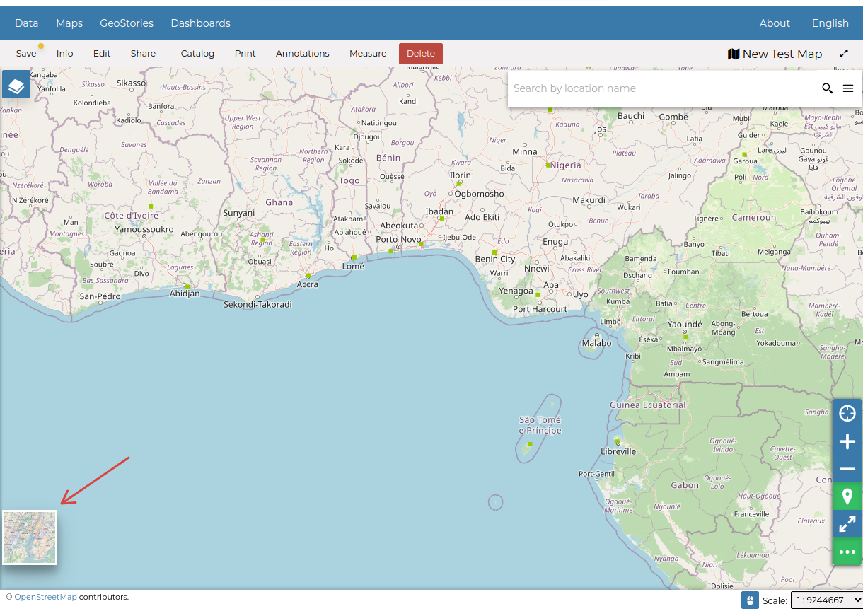Screen dimensions: 863x616
Task: Click the search magnifier icon
Action: coord(827,88)
